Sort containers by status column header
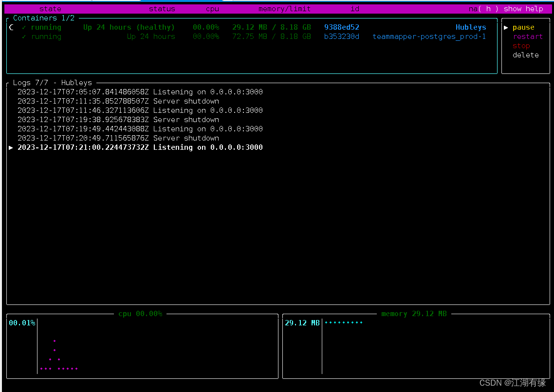 162,9
